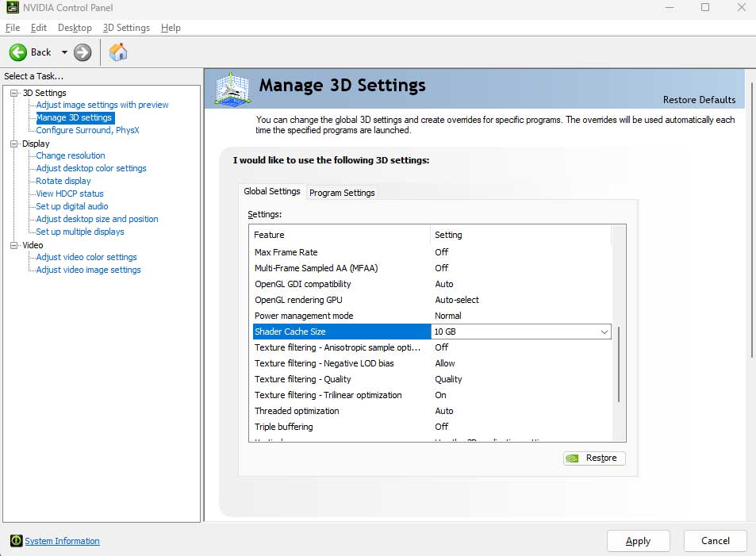Select OpenGL GDI compatibility row
This screenshot has height=556, width=756.
pyautogui.click(x=432, y=284)
